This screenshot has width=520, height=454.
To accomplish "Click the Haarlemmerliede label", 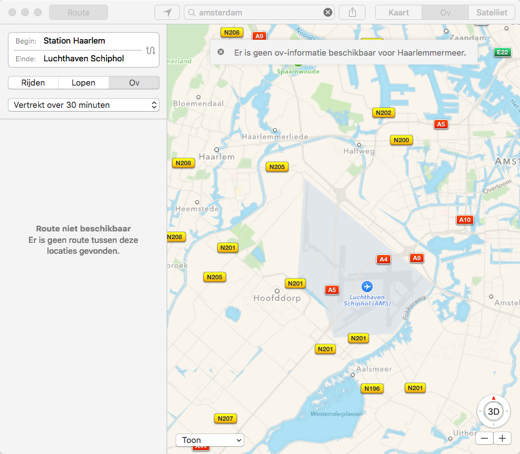I will coord(275,136).
